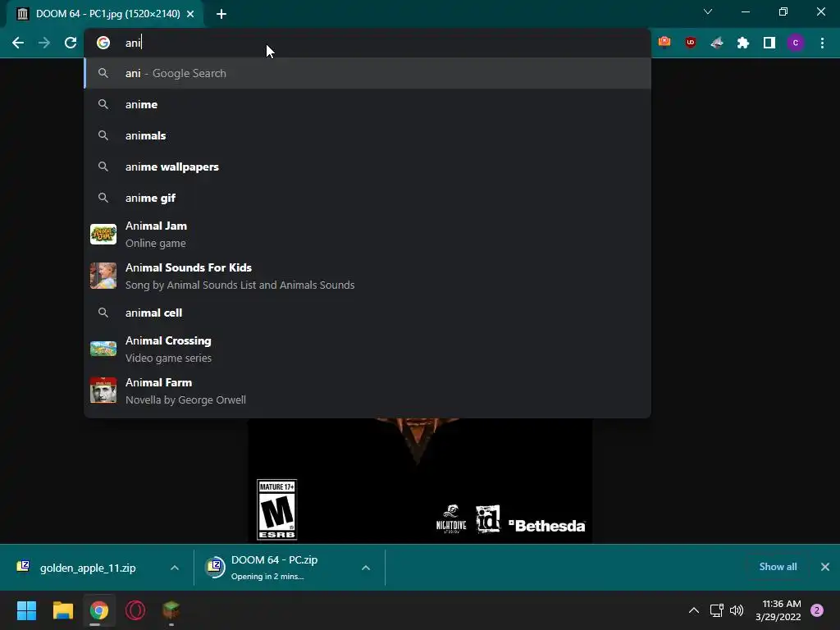Click Show all downloads
Viewport: 840px width, 630px height.
point(778,567)
